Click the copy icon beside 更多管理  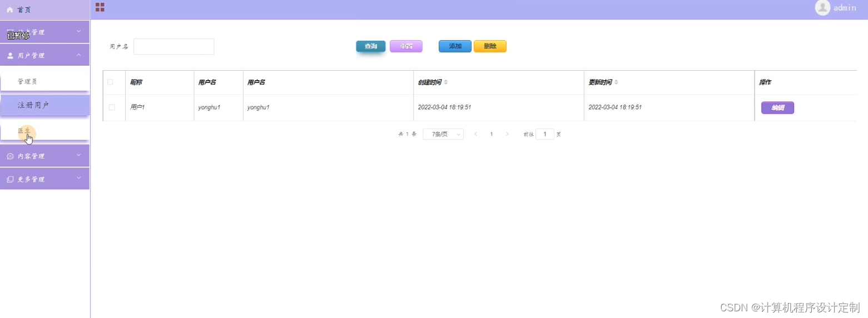tap(10, 179)
